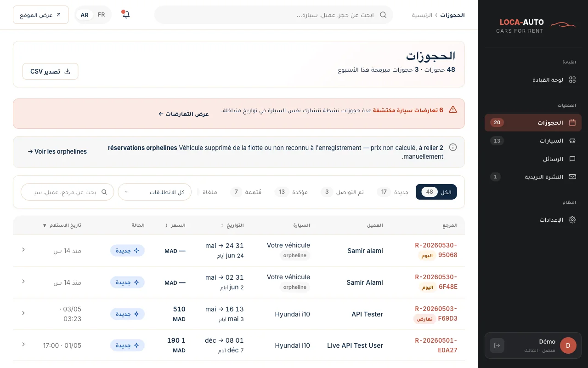
Task: Click Voir les orphelines link
Action: [x=57, y=151]
